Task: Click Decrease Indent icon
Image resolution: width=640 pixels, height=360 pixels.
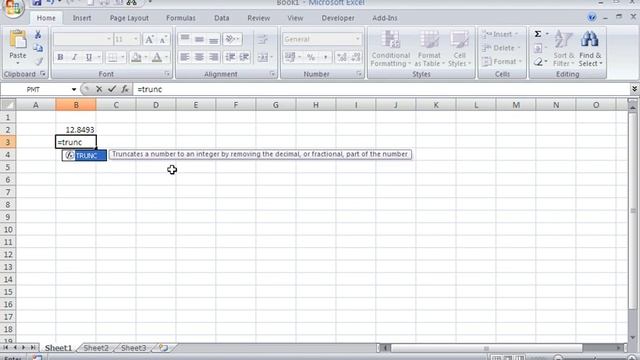Action: pyautogui.click(x=230, y=57)
